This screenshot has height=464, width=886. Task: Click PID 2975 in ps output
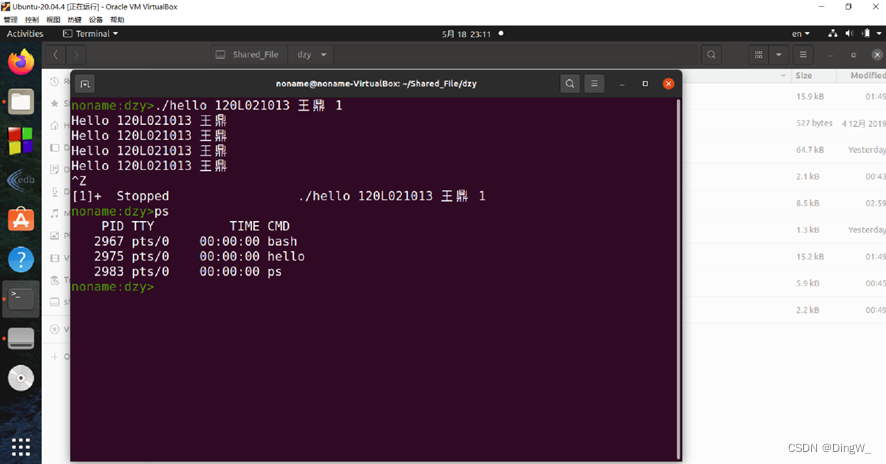pos(108,257)
